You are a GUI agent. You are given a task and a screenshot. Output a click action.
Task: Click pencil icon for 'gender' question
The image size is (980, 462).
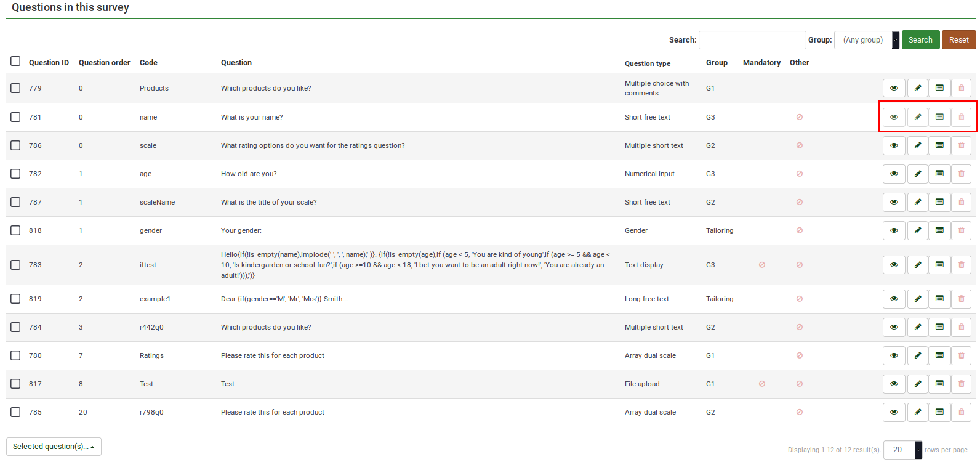[917, 230]
